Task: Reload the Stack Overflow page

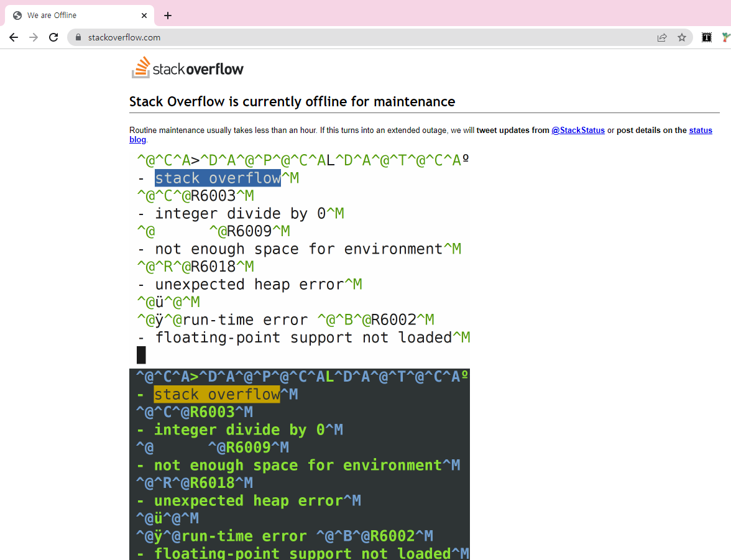Action: (x=53, y=37)
